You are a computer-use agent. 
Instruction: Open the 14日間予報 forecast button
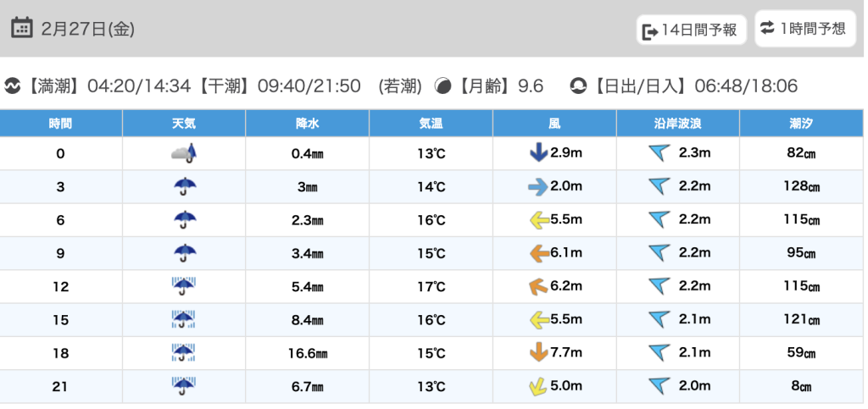(x=691, y=30)
